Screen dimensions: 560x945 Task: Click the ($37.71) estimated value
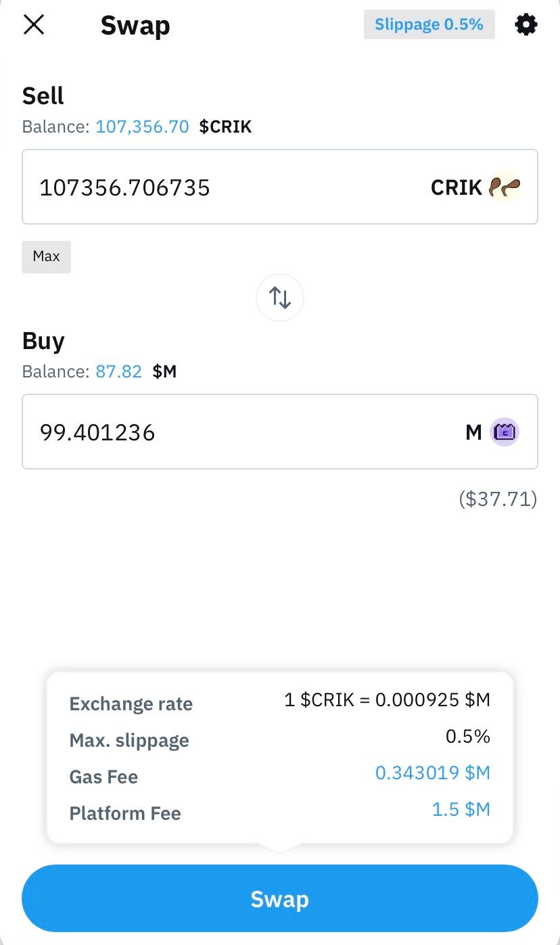[x=498, y=499]
